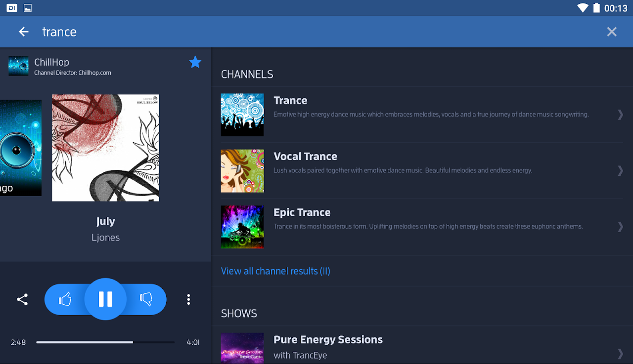The height and width of the screenshot is (364, 633).
Task: Tap the total duration 4:01
Action: click(193, 342)
